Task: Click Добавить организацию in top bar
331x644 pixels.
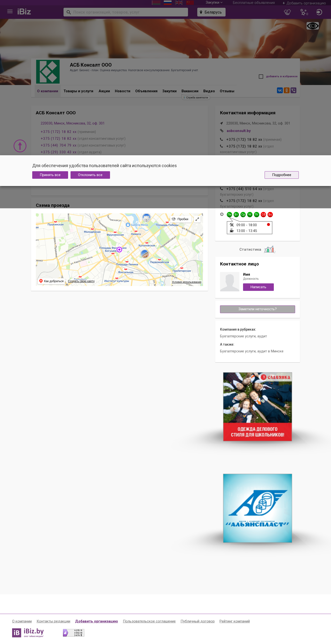Action: coord(304,3)
